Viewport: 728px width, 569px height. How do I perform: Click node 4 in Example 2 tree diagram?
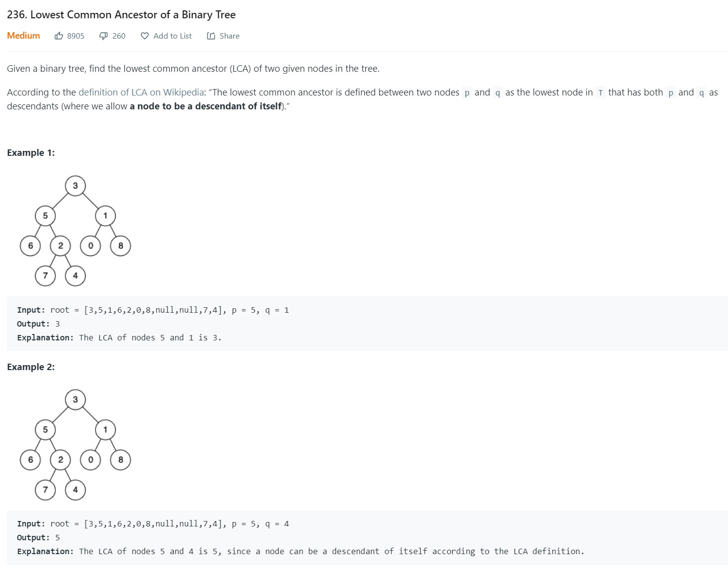coord(75,490)
